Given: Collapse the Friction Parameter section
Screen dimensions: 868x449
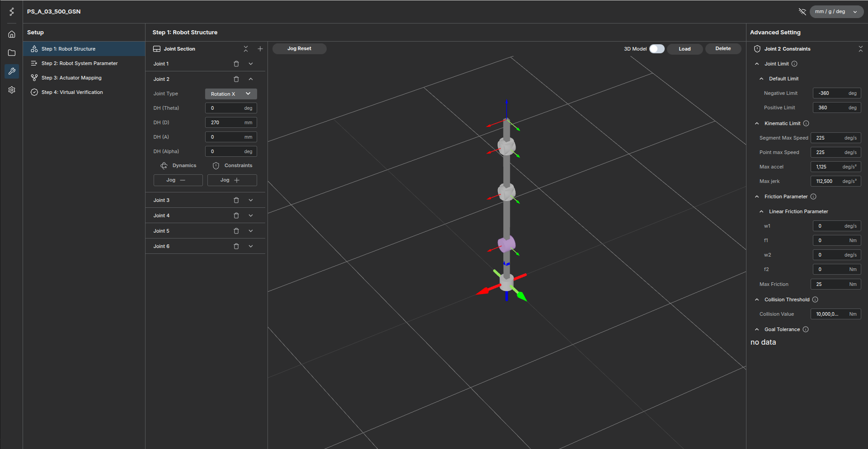Looking at the screenshot, I should point(757,196).
